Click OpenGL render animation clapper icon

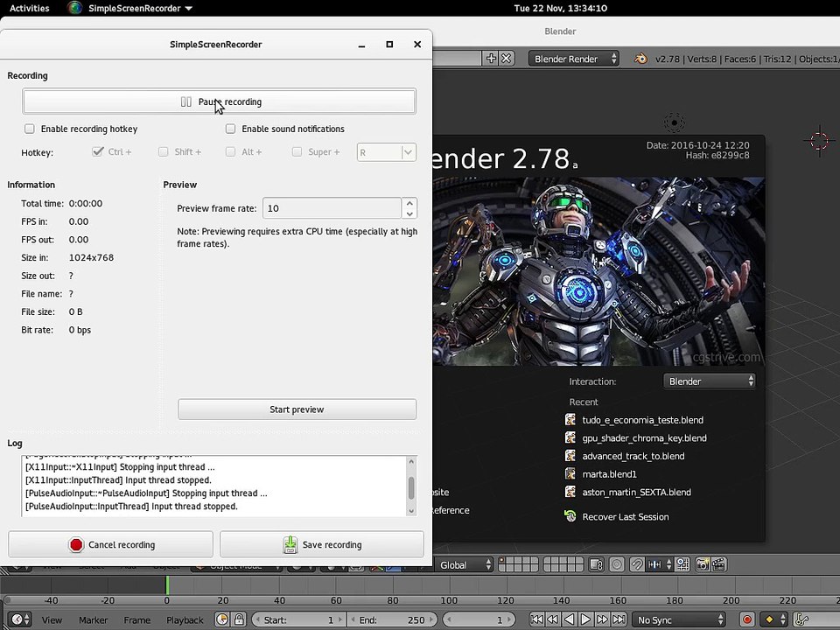(718, 564)
